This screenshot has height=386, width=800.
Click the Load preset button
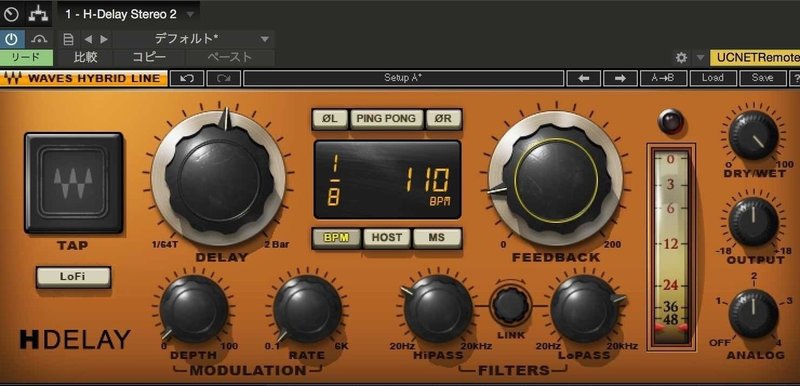pyautogui.click(x=712, y=78)
